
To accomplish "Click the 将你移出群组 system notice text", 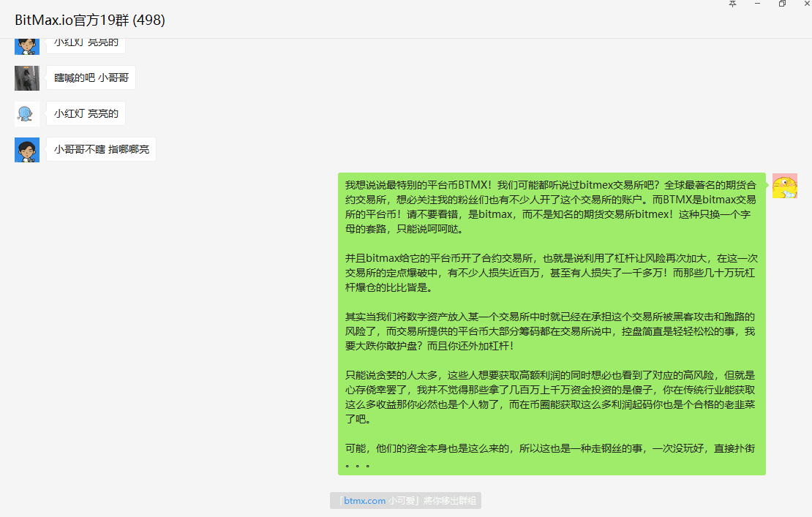I will tap(449, 501).
